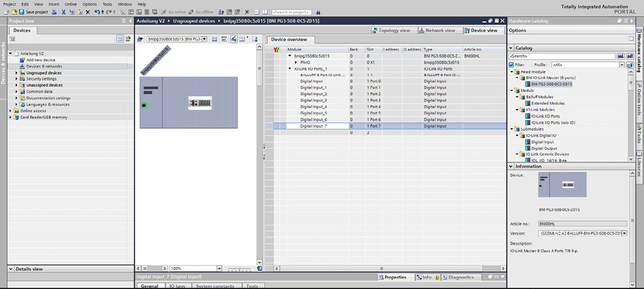Click the zoom-in icon beside device selector
644x289 pixels.
tap(233, 39)
